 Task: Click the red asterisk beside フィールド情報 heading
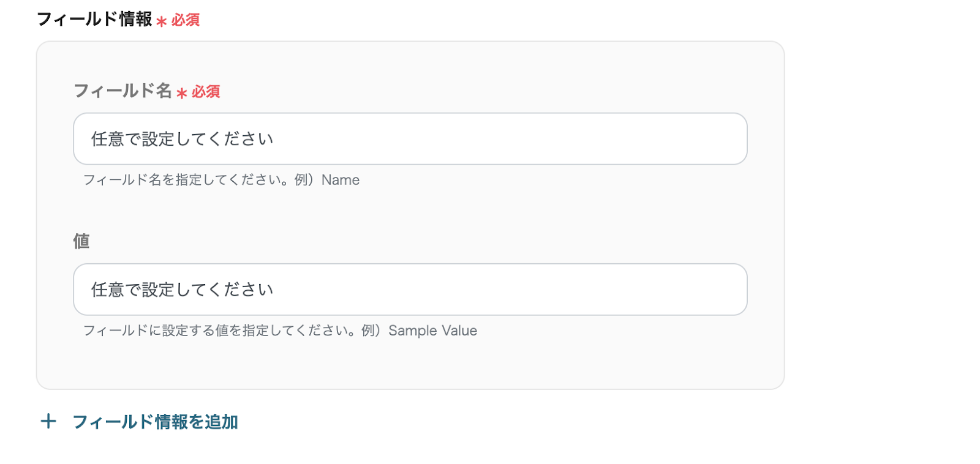tap(161, 21)
